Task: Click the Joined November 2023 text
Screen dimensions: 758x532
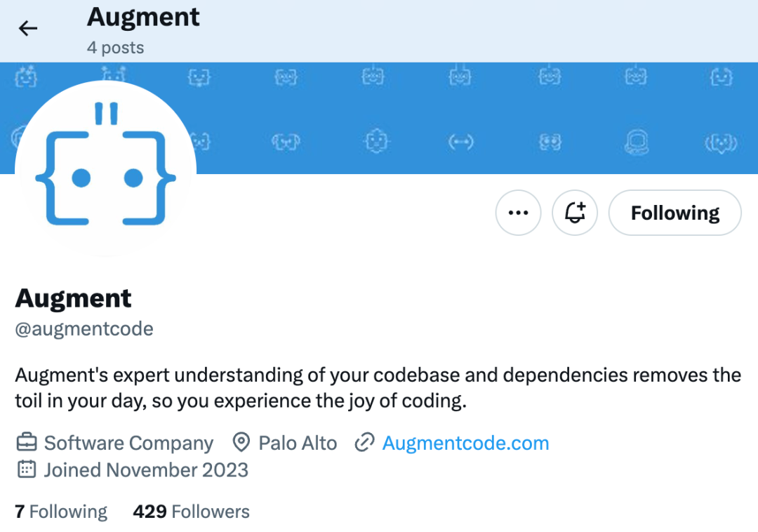Action: (x=146, y=470)
